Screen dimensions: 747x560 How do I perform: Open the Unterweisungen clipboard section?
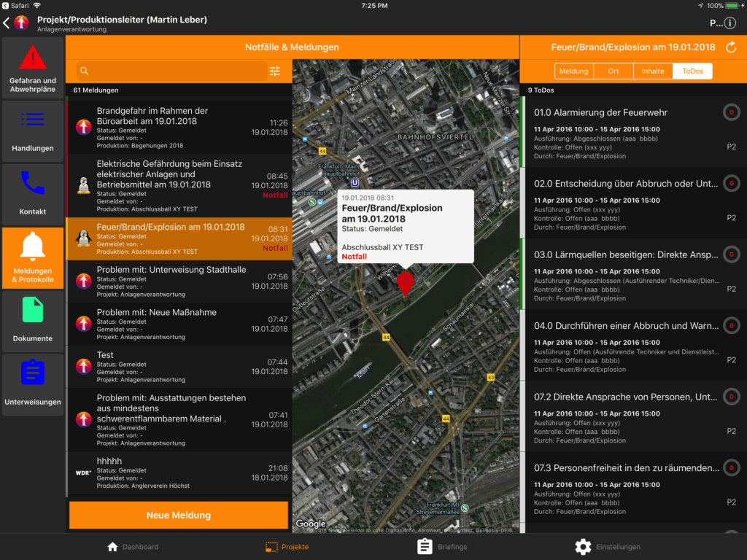click(33, 384)
